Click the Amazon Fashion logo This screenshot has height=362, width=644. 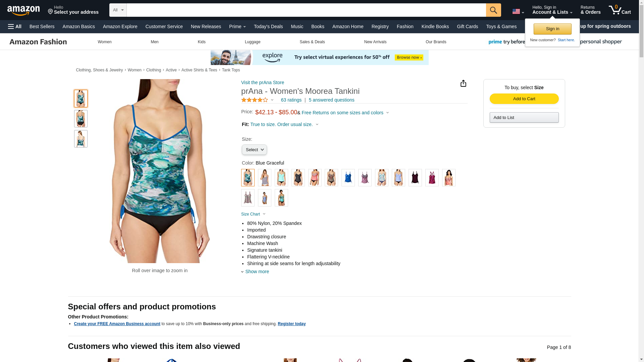point(38,42)
